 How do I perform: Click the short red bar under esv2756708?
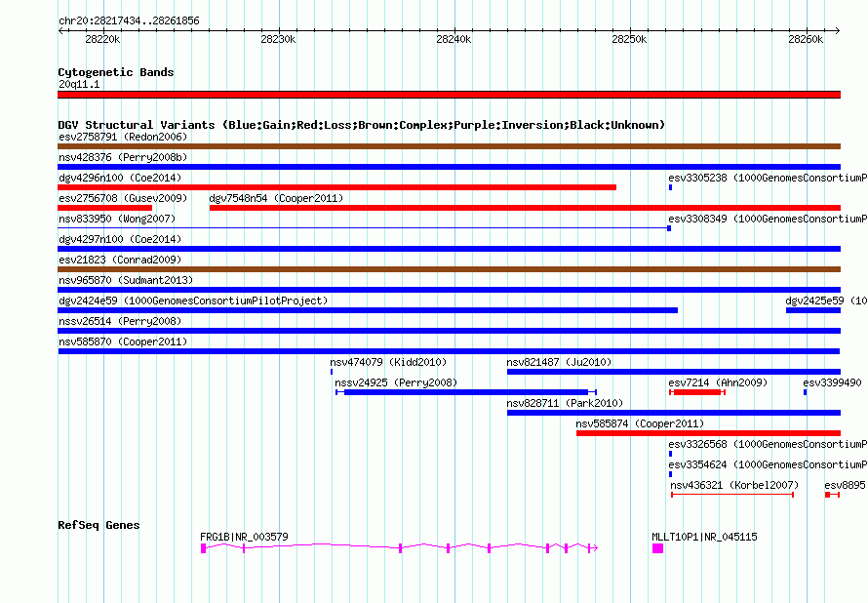pos(104,208)
